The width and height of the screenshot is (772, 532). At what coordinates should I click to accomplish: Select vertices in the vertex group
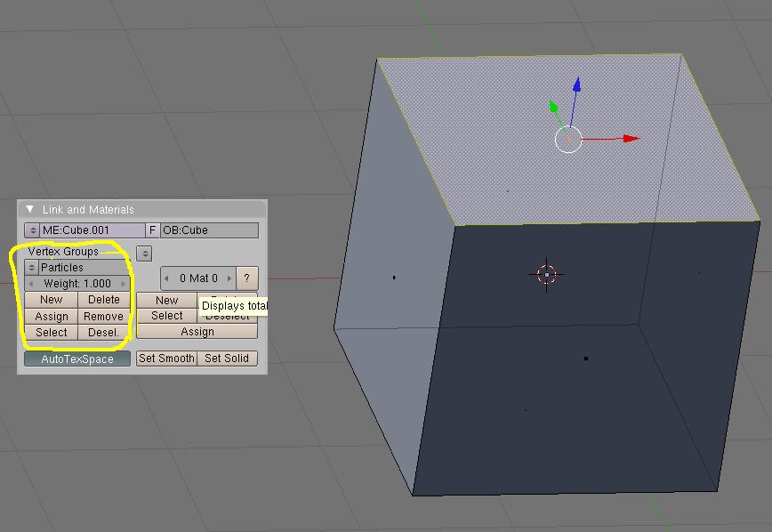coord(52,333)
